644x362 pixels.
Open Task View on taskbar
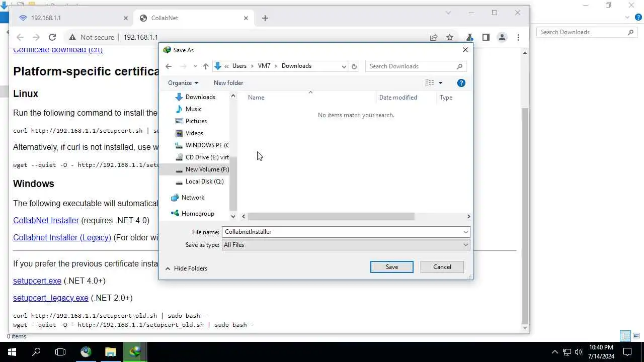pyautogui.click(x=60, y=352)
